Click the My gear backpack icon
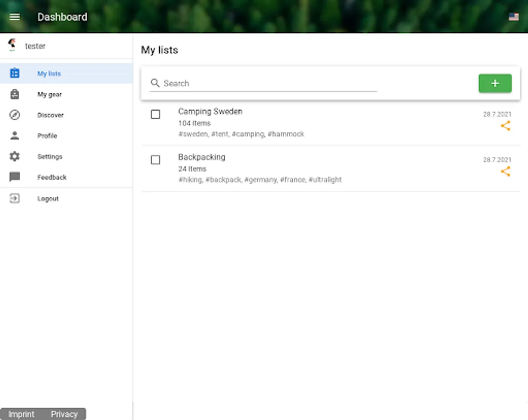528x420 pixels. [x=14, y=94]
